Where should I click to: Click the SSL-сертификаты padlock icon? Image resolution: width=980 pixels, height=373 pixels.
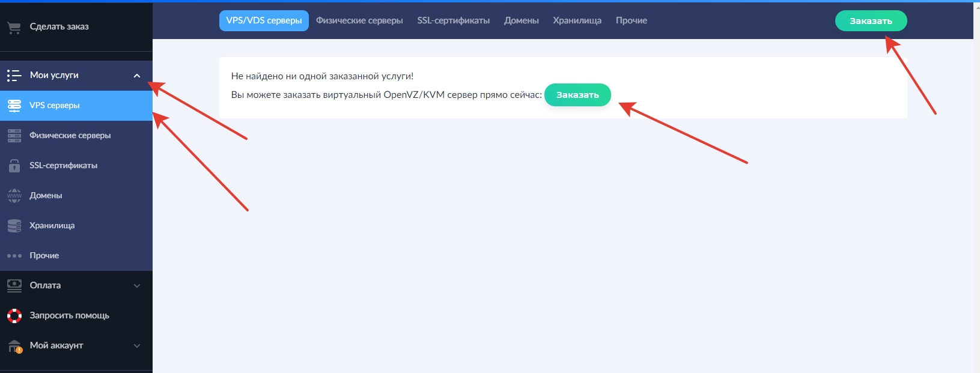coord(14,166)
